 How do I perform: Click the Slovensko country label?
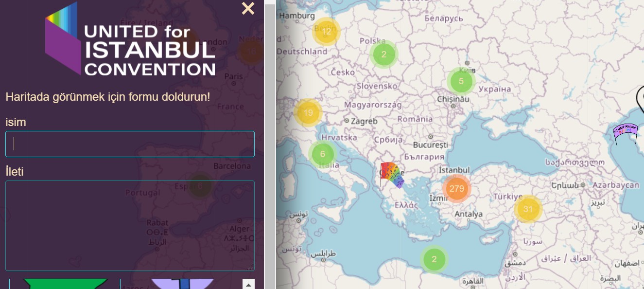pos(377,86)
